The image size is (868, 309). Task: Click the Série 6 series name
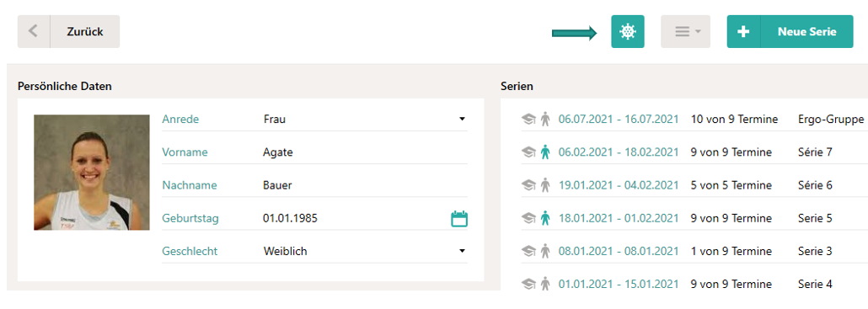(815, 185)
